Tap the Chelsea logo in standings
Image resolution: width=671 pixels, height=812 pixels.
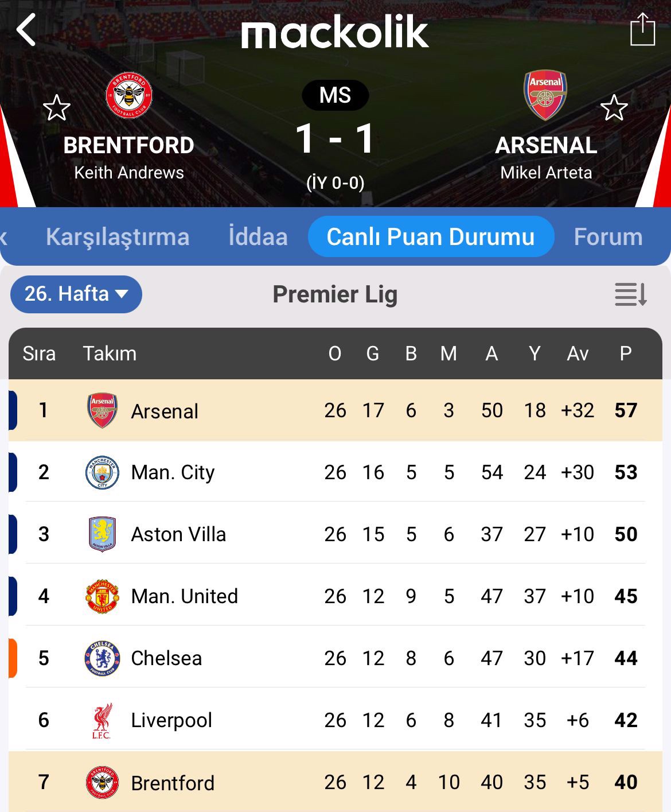click(102, 658)
